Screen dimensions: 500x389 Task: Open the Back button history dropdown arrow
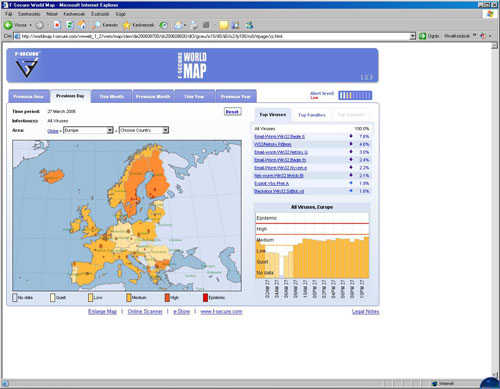pyautogui.click(x=31, y=25)
